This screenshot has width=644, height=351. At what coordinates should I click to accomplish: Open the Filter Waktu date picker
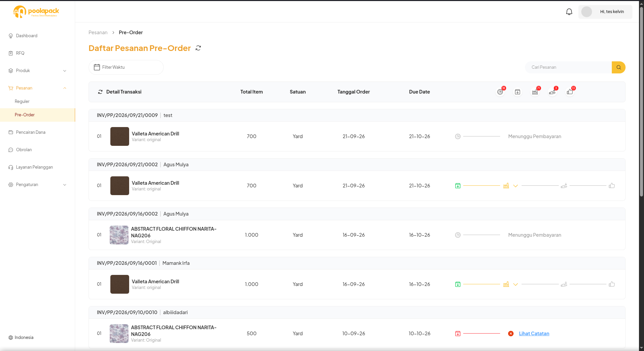pos(126,67)
